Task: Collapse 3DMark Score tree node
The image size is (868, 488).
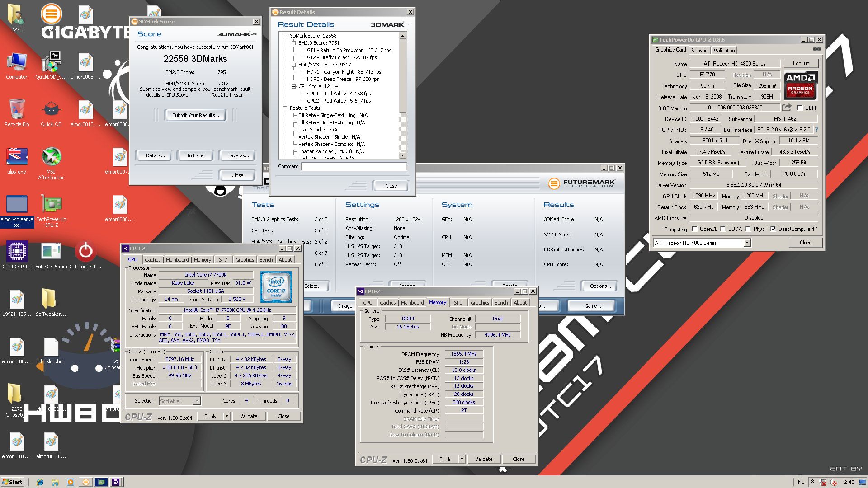Action: (285, 36)
